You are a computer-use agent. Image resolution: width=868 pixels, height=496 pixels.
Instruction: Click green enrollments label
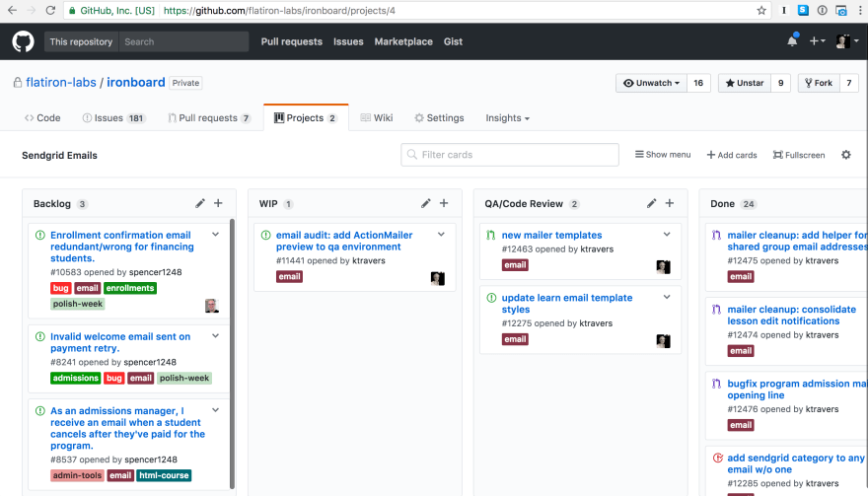pyautogui.click(x=130, y=288)
